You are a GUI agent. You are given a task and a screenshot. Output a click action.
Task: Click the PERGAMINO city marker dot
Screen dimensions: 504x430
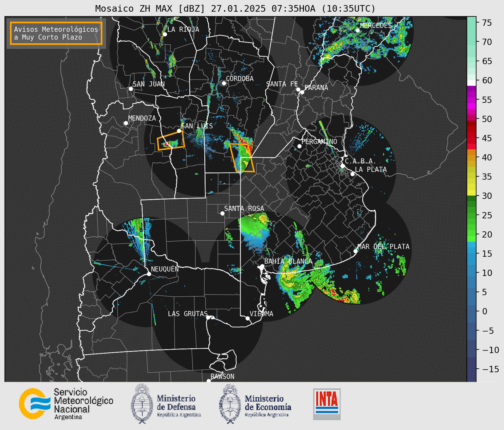tap(299, 146)
